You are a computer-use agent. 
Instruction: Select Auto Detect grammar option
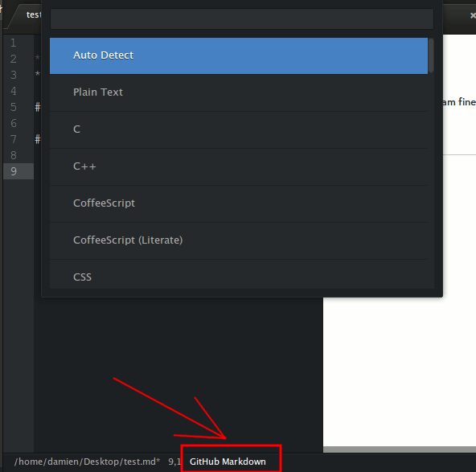pyautogui.click(x=239, y=55)
